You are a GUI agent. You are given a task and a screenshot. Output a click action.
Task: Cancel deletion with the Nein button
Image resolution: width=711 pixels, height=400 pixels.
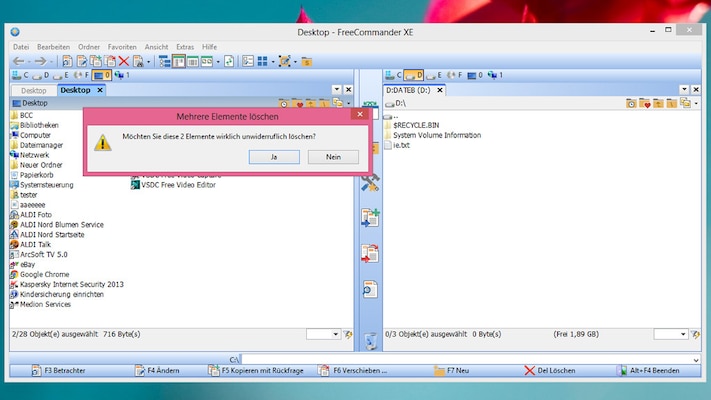(333, 157)
